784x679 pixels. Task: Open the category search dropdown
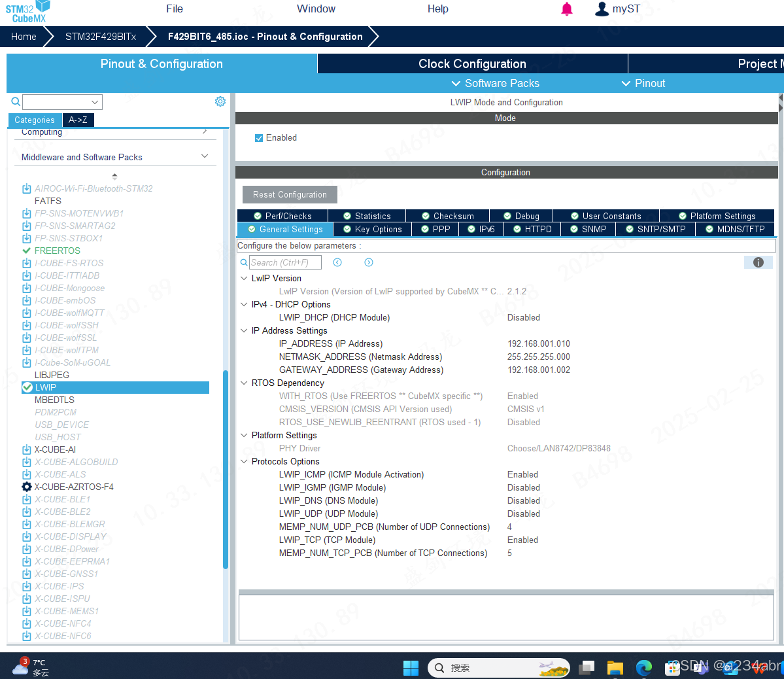point(95,102)
